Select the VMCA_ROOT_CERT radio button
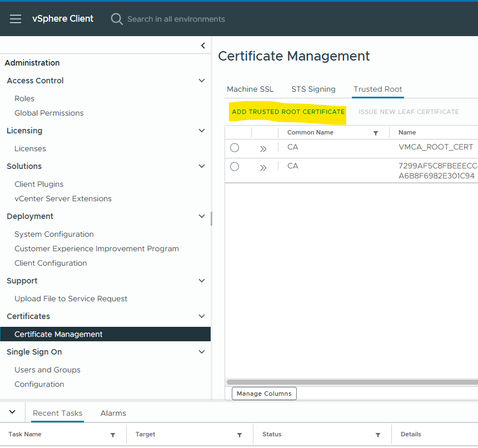The width and height of the screenshot is (478, 448). pyautogui.click(x=234, y=147)
